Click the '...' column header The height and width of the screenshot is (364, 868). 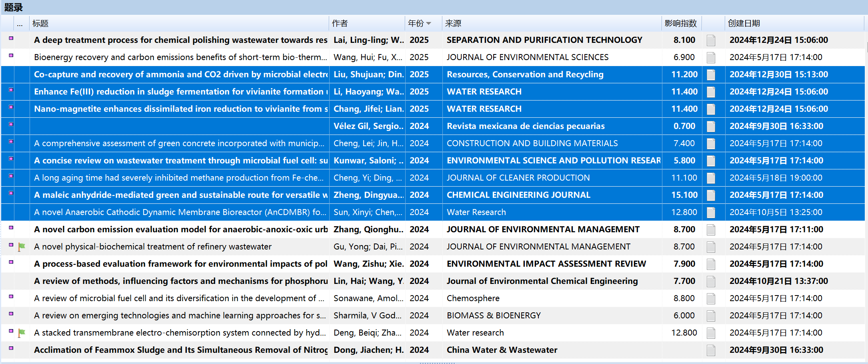click(x=22, y=23)
